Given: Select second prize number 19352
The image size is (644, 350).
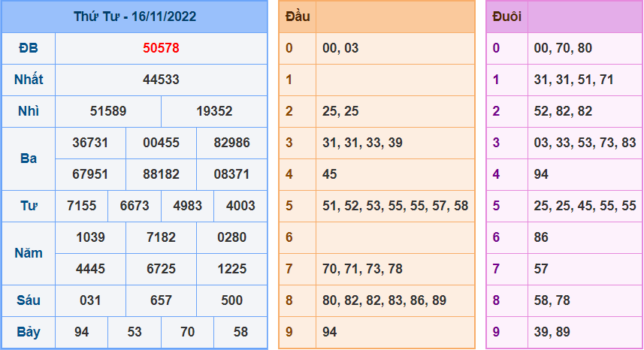Looking at the screenshot, I should point(214,111).
